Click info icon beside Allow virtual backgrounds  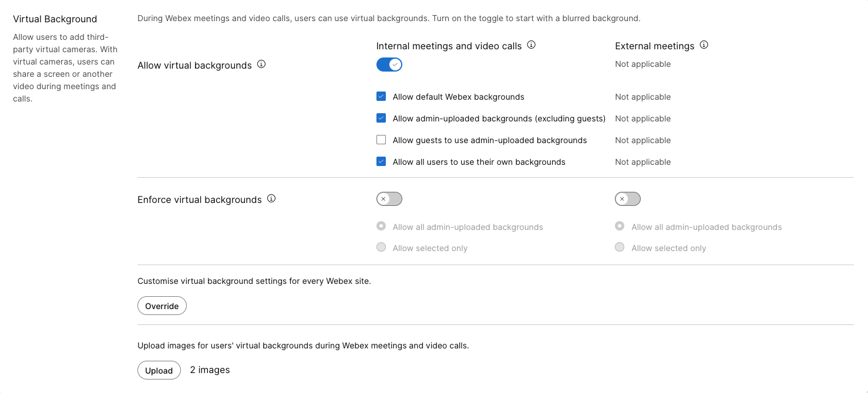click(x=261, y=65)
